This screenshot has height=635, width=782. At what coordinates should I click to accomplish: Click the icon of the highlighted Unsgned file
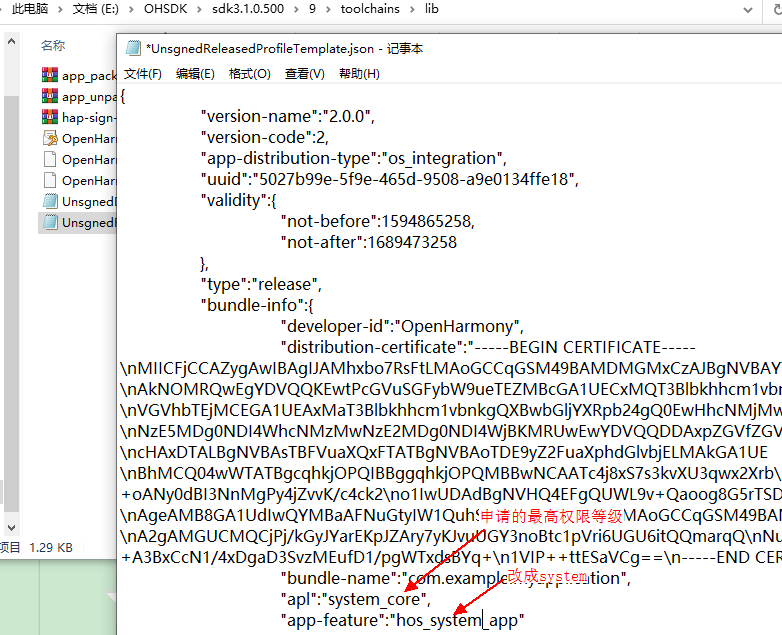50,221
